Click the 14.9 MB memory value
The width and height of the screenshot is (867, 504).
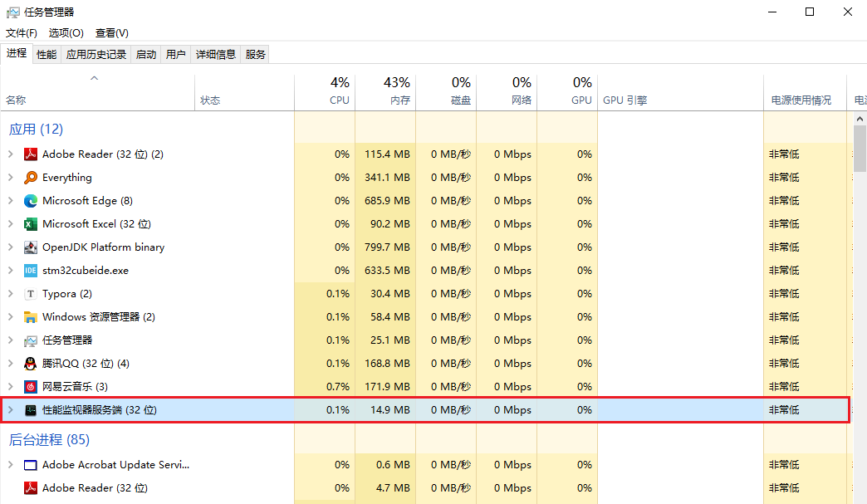tap(390, 410)
